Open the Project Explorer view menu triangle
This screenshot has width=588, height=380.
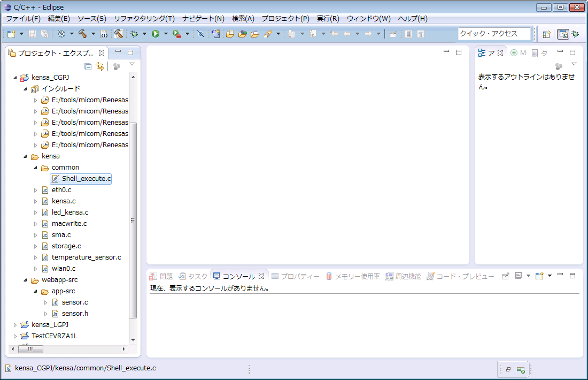[x=132, y=64]
